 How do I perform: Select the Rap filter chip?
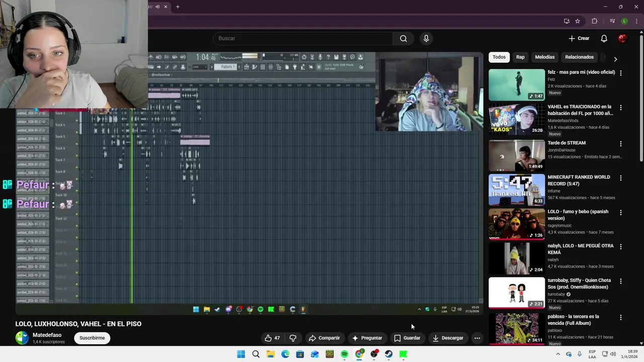[x=520, y=57]
